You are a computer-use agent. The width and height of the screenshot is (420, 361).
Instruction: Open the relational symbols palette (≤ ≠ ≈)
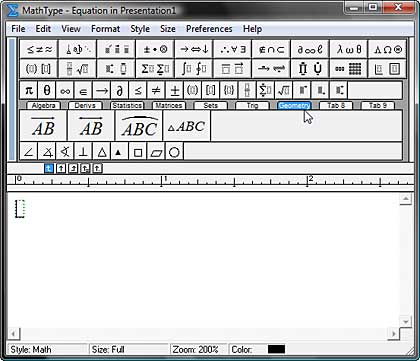(x=39, y=49)
